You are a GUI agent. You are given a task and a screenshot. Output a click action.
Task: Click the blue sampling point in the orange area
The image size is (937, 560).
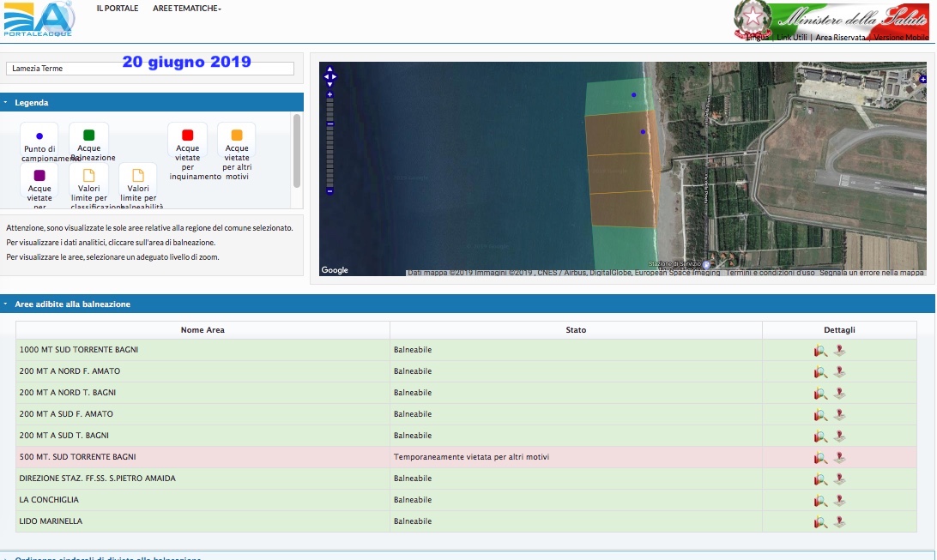tap(643, 132)
